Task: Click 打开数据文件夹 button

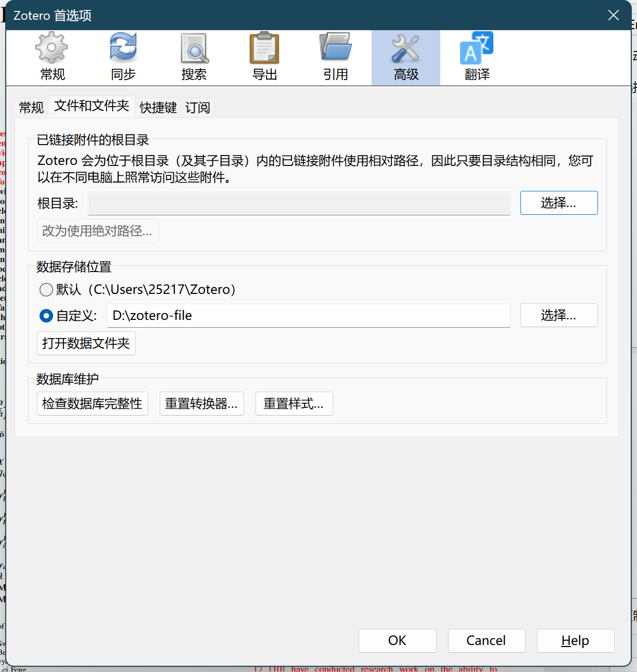Action: [86, 343]
